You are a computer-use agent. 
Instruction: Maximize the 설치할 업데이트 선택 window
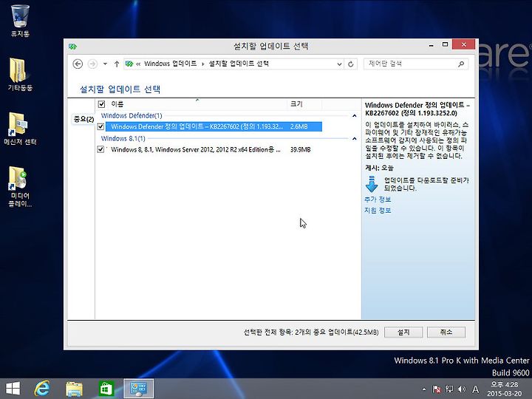click(445, 45)
